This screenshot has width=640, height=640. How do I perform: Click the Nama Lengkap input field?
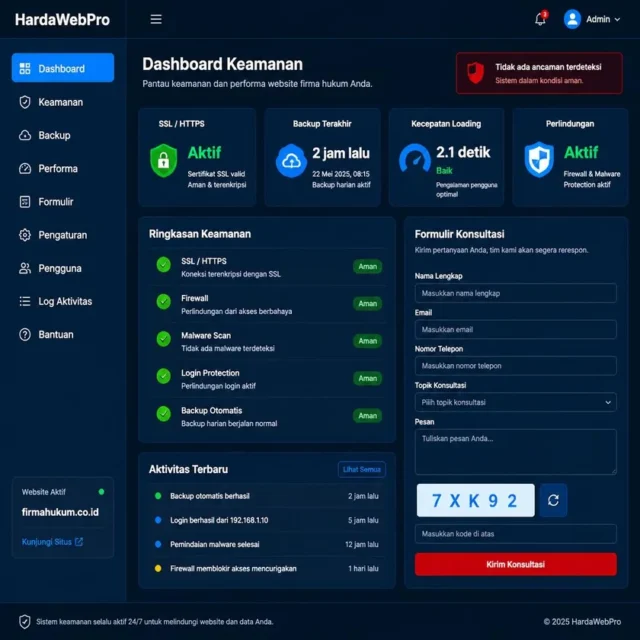tap(516, 293)
